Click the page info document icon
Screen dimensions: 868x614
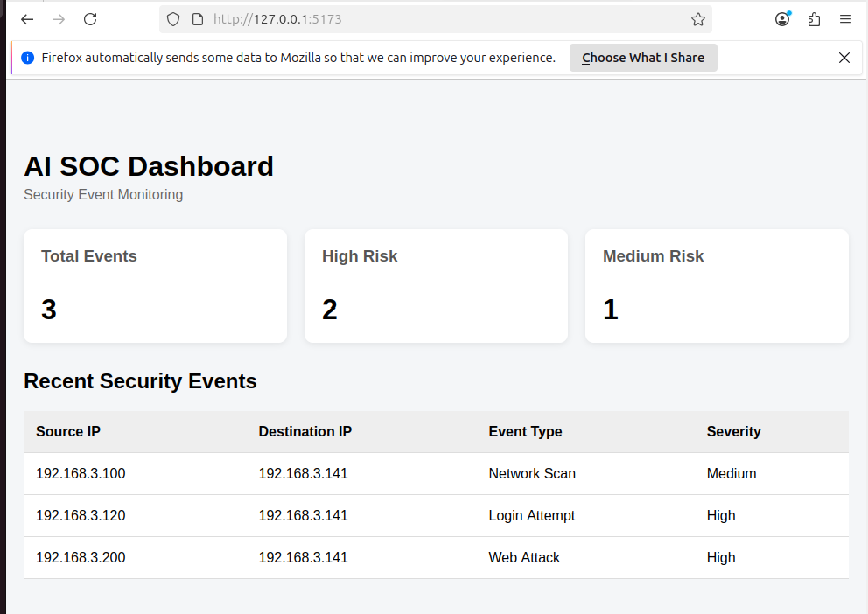(x=198, y=19)
